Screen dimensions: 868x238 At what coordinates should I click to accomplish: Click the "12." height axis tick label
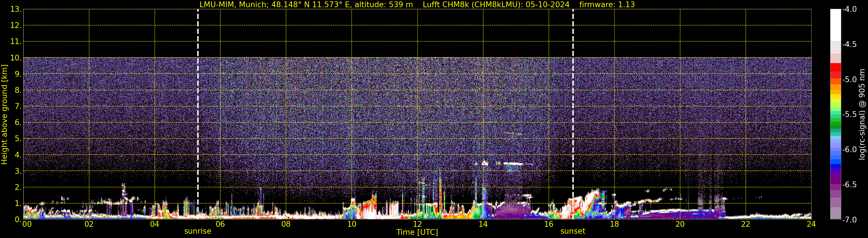coord(16,26)
